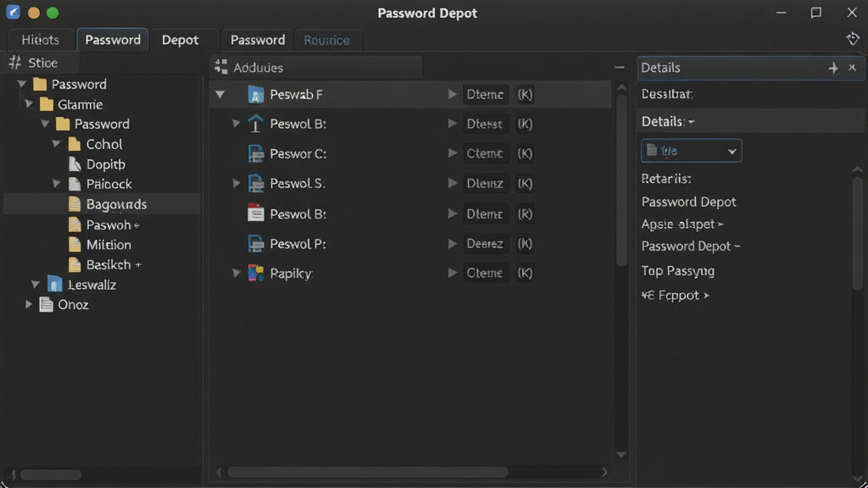The height and width of the screenshot is (488, 868).
Task: Switch to the first Password tab
Action: pos(113,40)
